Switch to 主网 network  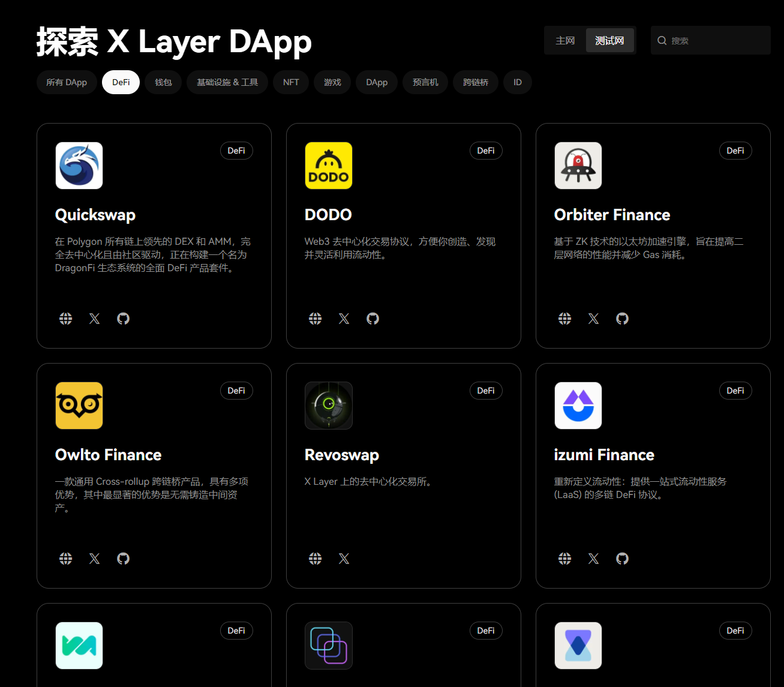click(565, 41)
